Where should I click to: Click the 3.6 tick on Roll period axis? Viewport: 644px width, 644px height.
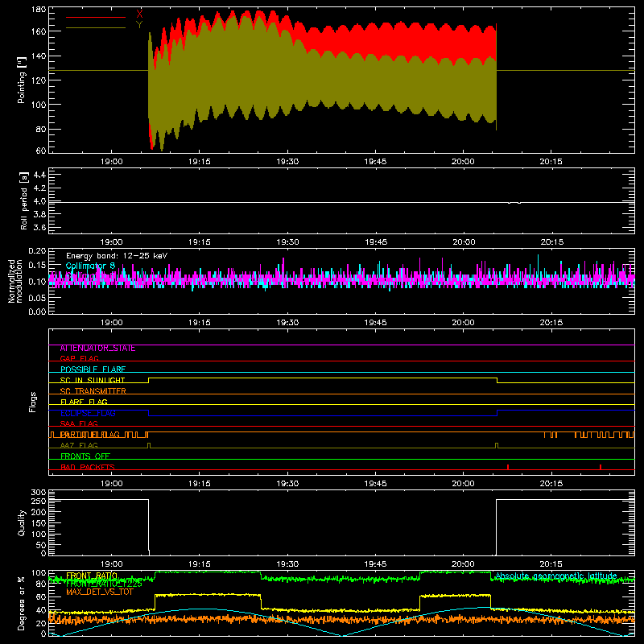pos(39,227)
